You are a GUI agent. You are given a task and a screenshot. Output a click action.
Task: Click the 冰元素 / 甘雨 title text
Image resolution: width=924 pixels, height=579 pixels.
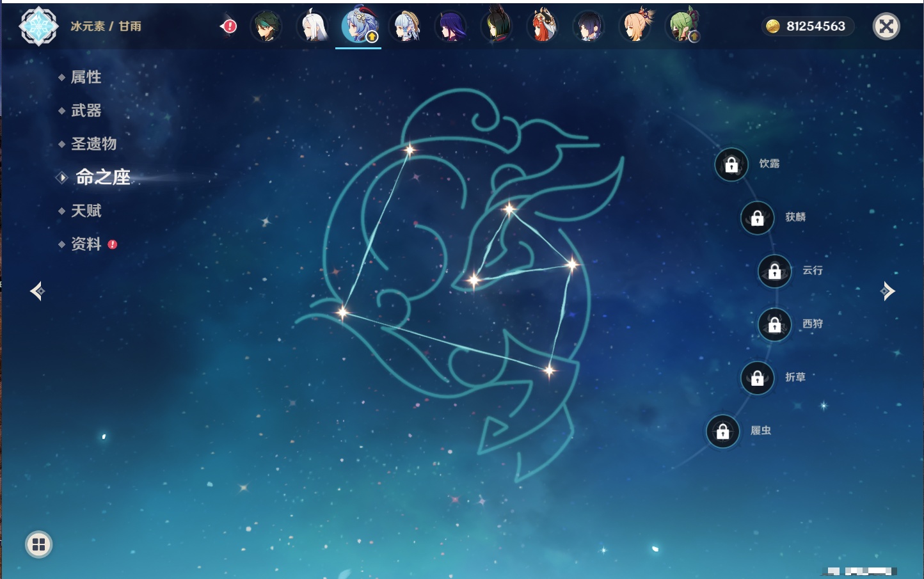(106, 26)
